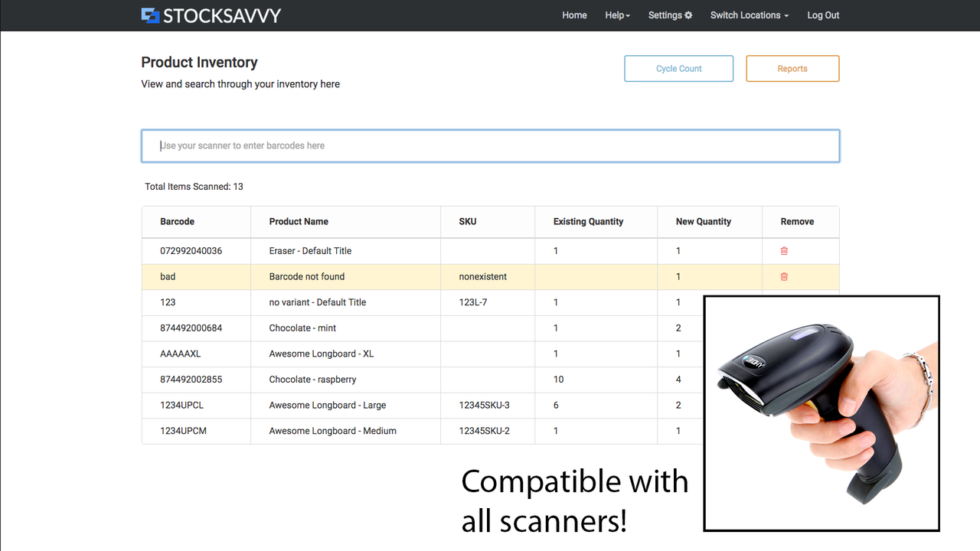Viewport: 980px width, 551px height.
Task: Navigate to Home in the top menu
Action: (574, 15)
